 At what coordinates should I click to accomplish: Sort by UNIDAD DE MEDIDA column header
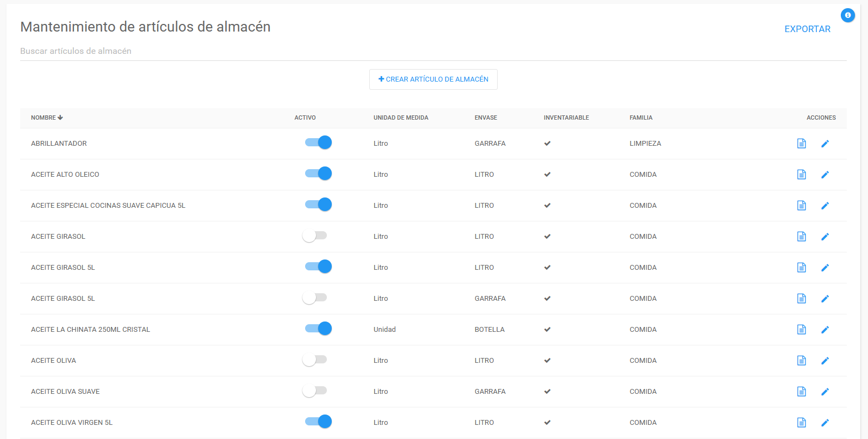click(x=400, y=118)
